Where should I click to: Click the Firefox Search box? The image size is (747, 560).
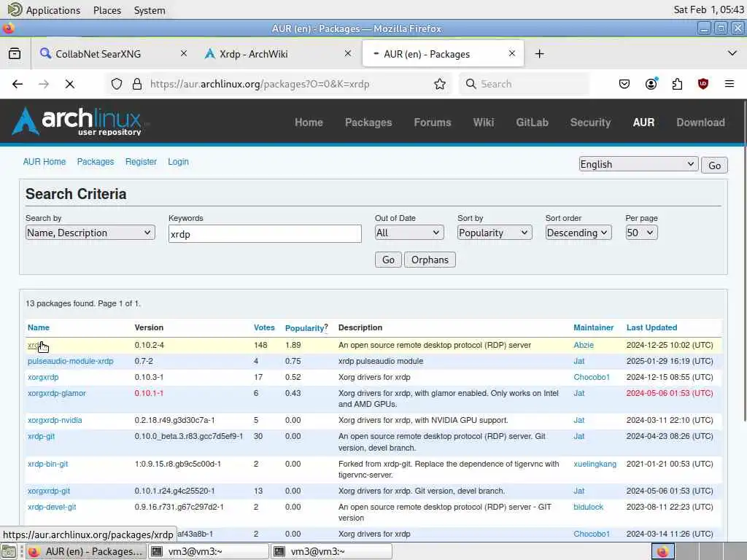tap(524, 85)
